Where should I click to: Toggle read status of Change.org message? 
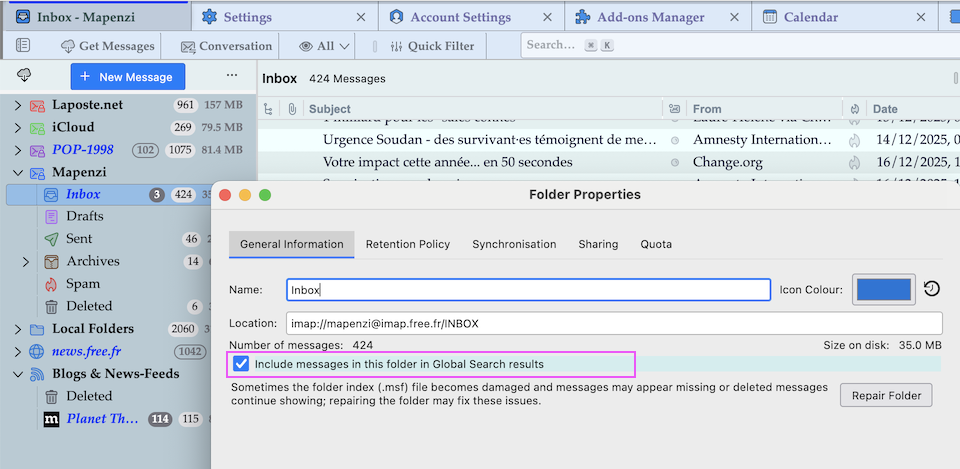click(x=674, y=162)
